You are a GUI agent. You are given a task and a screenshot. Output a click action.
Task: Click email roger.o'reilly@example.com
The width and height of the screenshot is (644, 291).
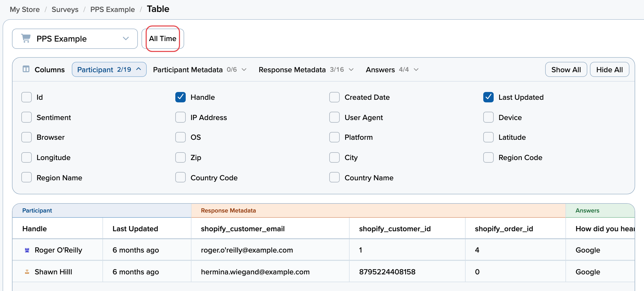[247, 250]
